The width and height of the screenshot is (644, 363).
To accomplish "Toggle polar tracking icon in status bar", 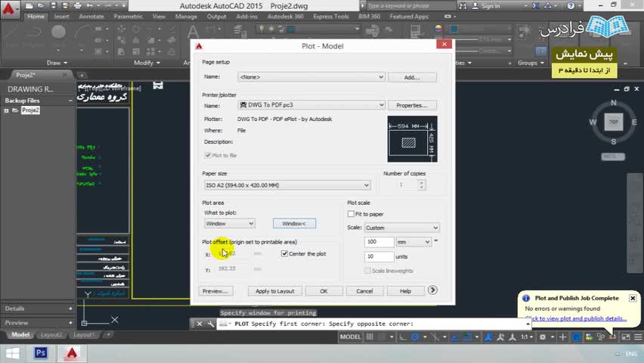I will [415, 337].
